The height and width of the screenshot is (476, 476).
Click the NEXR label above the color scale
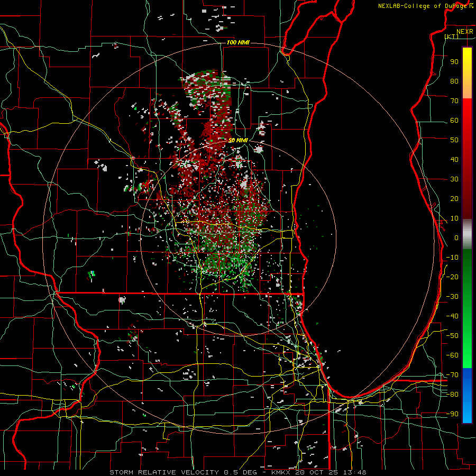[464, 32]
